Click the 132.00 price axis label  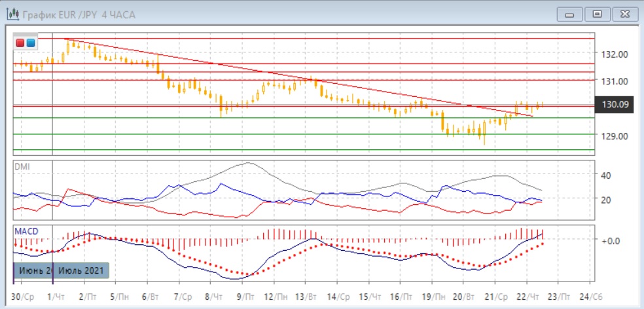[614, 54]
